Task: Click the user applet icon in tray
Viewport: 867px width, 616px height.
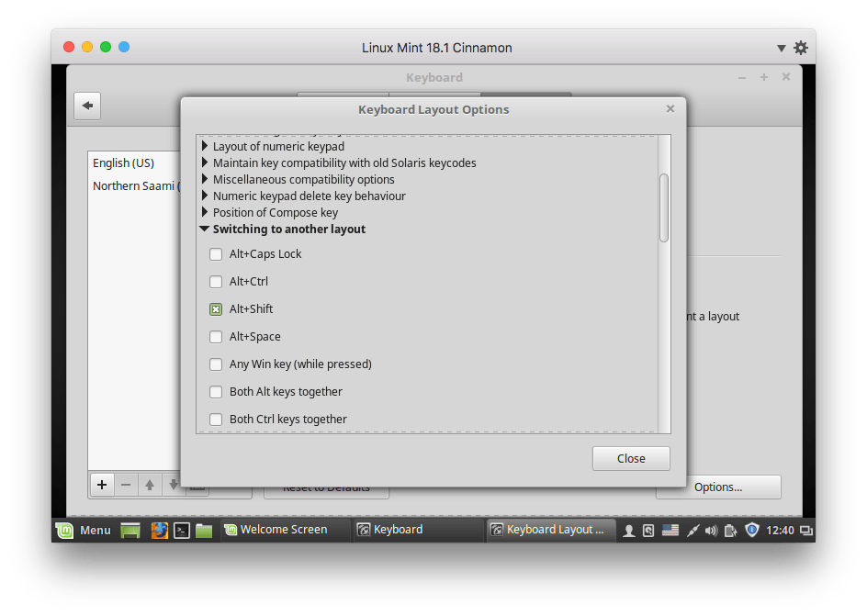Action: tap(629, 531)
